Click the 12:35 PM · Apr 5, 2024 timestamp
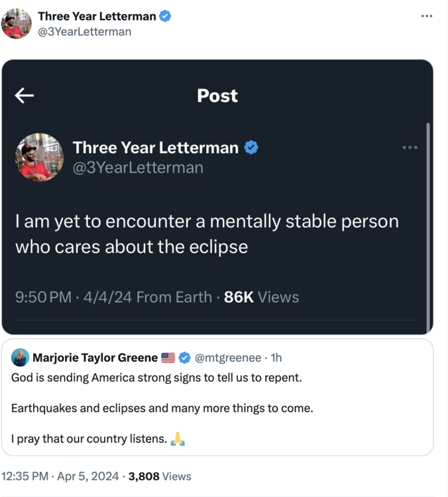This screenshot has height=497, width=448. [60, 476]
